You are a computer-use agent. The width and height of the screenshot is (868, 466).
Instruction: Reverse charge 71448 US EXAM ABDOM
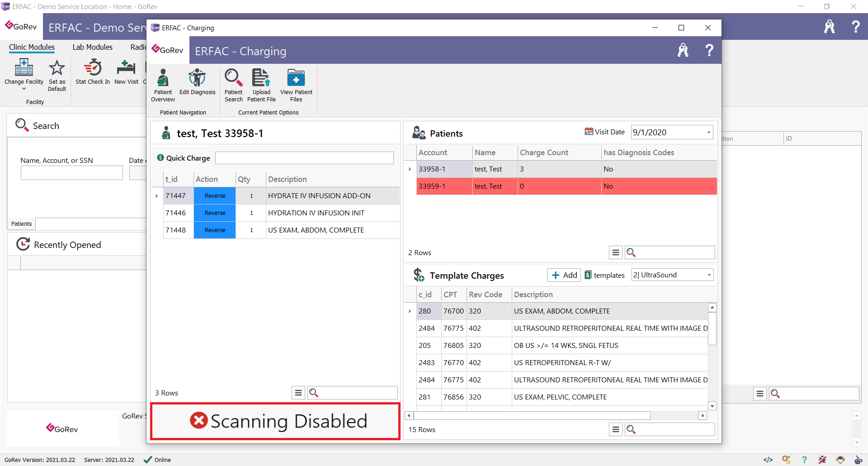coord(215,230)
